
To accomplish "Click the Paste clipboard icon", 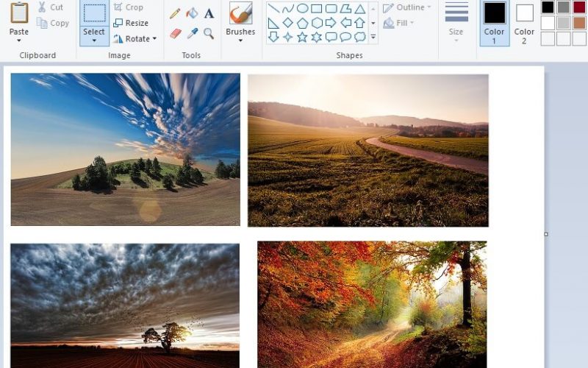I will click(x=19, y=13).
